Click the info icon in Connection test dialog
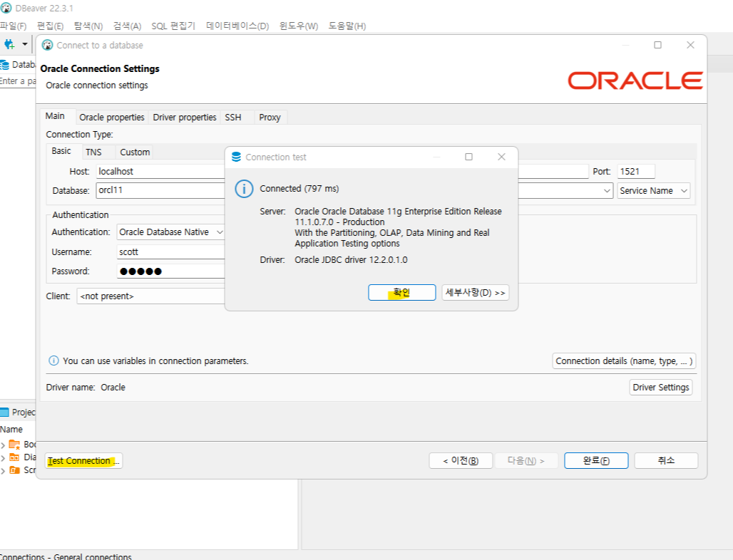 [x=244, y=189]
